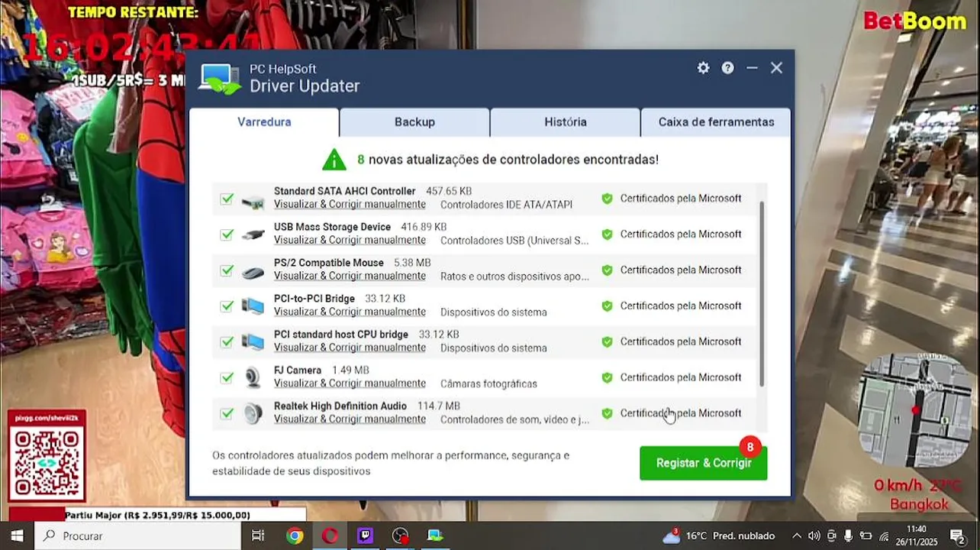Open Visualizar & Corrigir manualmente for host CPU bridge
980x550 pixels.
click(x=350, y=348)
